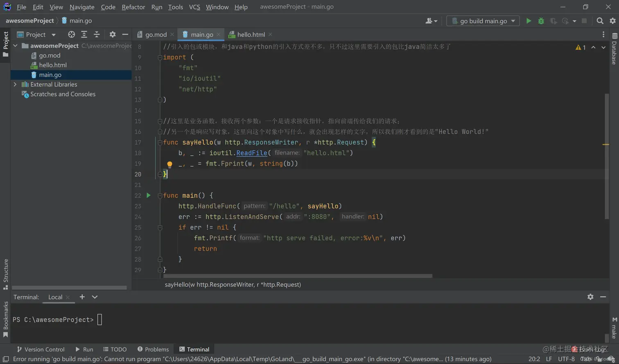Open terminal session dropdown chevron
Image resolution: width=619 pixels, height=364 pixels.
tap(95, 297)
